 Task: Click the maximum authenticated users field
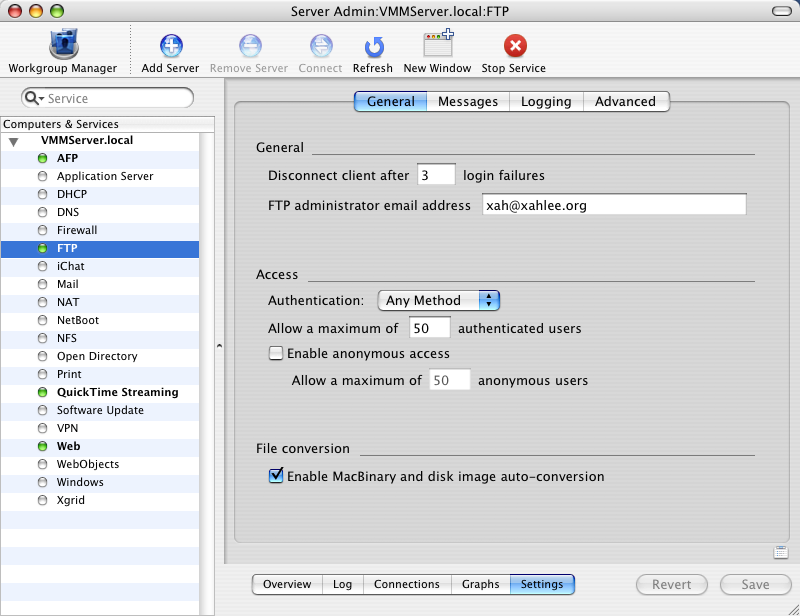430,327
